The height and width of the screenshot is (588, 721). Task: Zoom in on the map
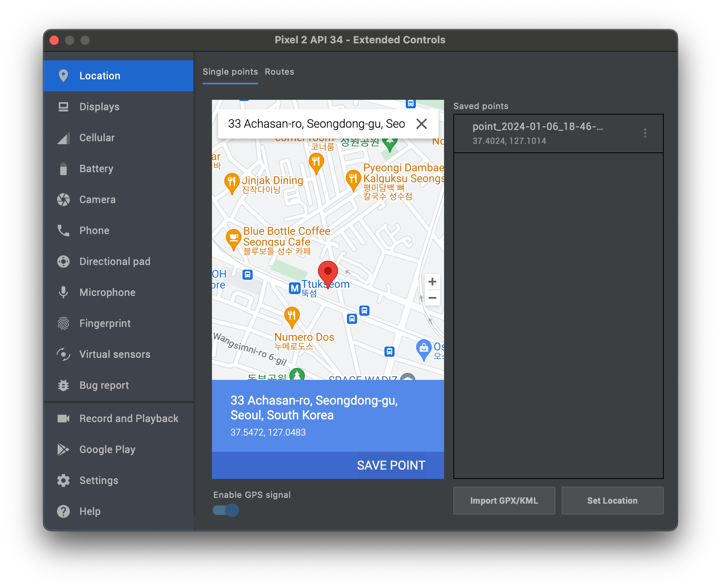coord(432,282)
